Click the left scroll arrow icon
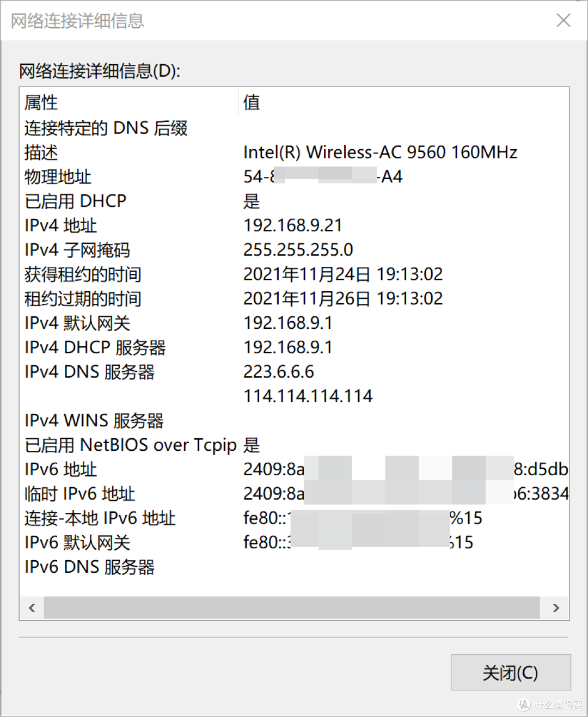The image size is (588, 717). pos(32,608)
